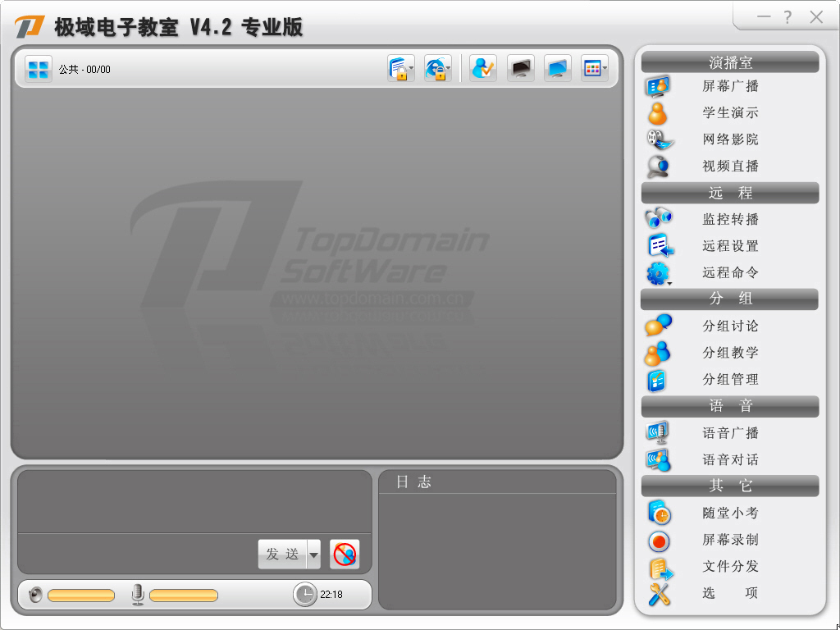Toggle the chat-ban icon next to 发送
The height and width of the screenshot is (630, 840).
pyautogui.click(x=345, y=554)
